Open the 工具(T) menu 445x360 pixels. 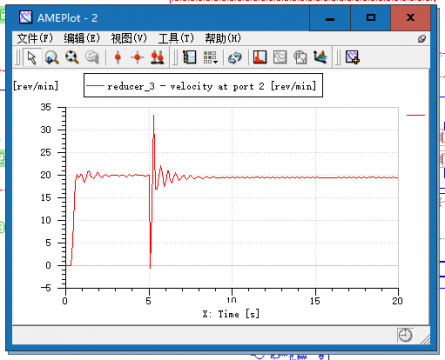pos(176,38)
